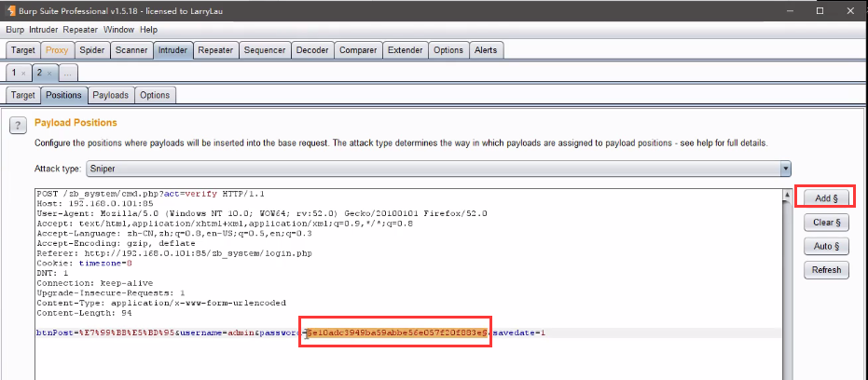Open a new attack tab with the ellipsis tab
868x380 pixels.
pos(69,72)
